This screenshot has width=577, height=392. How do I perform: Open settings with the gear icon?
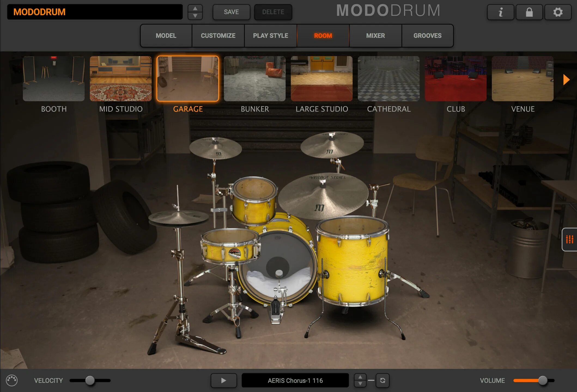point(558,12)
